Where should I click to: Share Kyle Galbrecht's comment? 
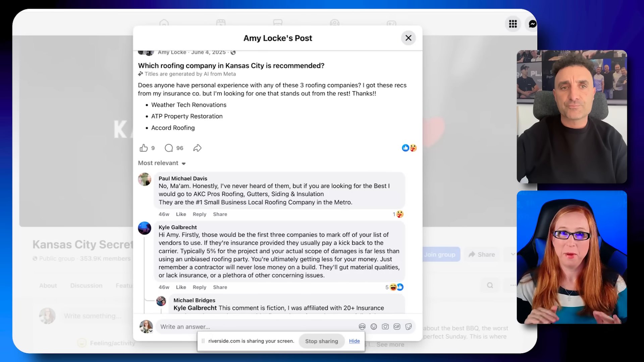220,287
